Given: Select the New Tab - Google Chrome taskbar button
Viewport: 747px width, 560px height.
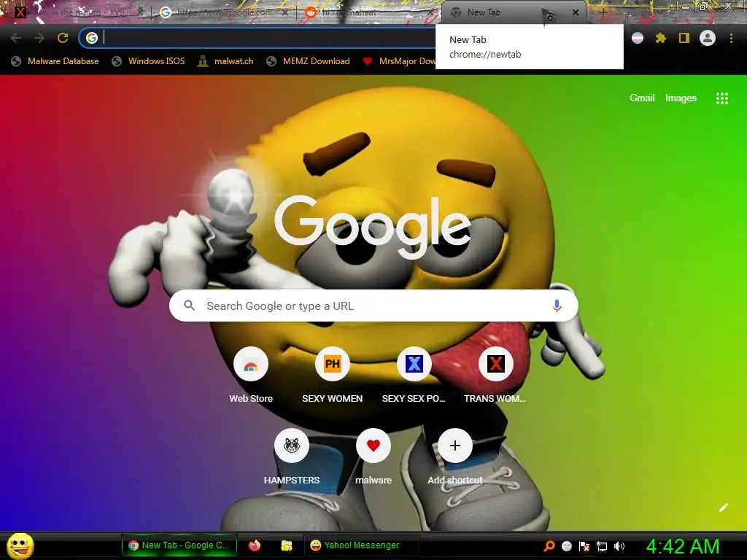Looking at the screenshot, I should click(x=179, y=545).
